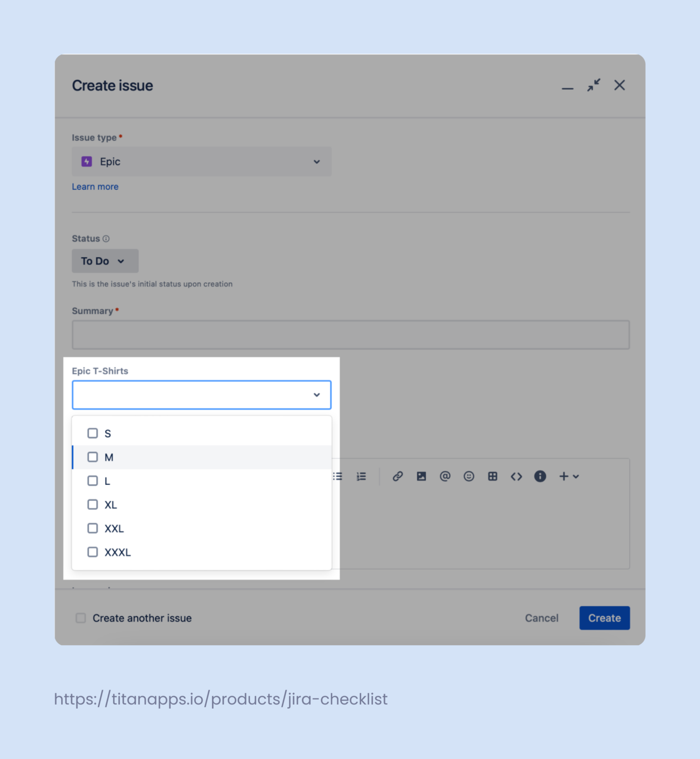Apply a bulleted list in the editor
700x759 pixels.
[x=338, y=476]
